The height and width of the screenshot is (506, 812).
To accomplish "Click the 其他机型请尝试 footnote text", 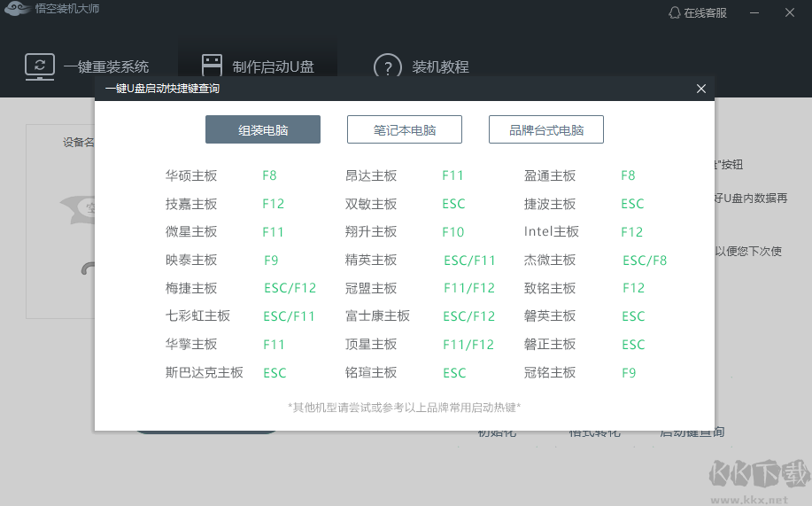I will pyautogui.click(x=405, y=408).
